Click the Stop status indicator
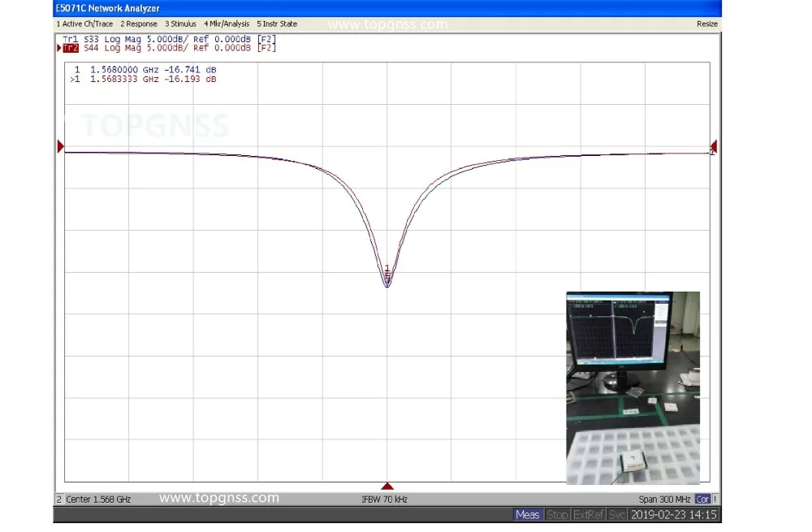812x532 pixels. (557, 514)
